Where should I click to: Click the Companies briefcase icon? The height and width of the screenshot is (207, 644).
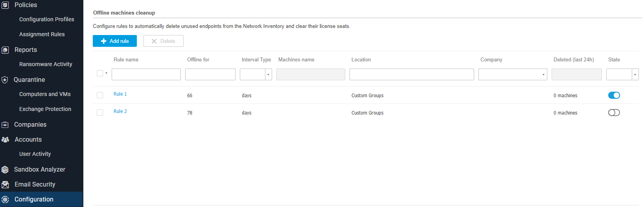coord(5,125)
